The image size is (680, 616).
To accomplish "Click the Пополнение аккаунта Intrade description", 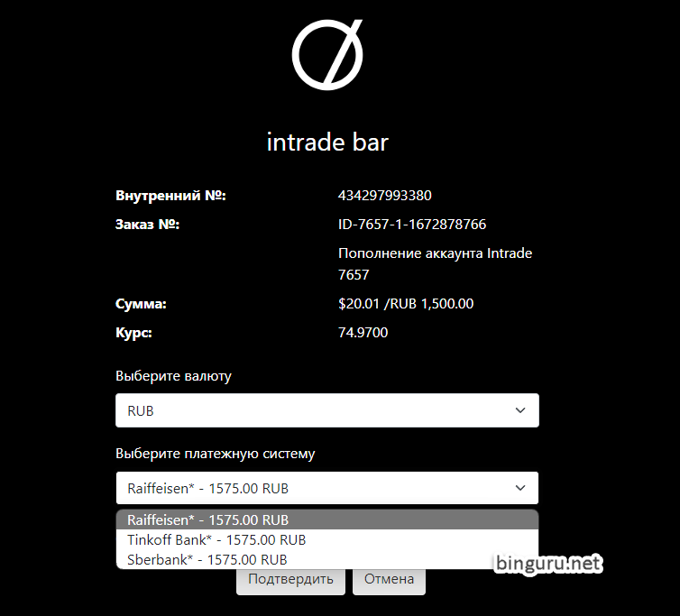I will tap(435, 263).
